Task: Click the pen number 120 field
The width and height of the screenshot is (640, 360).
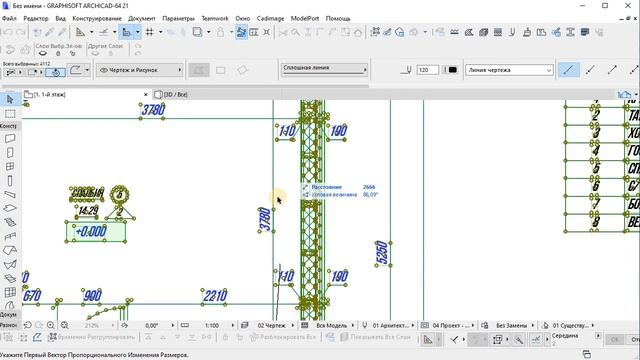Action: [x=427, y=70]
